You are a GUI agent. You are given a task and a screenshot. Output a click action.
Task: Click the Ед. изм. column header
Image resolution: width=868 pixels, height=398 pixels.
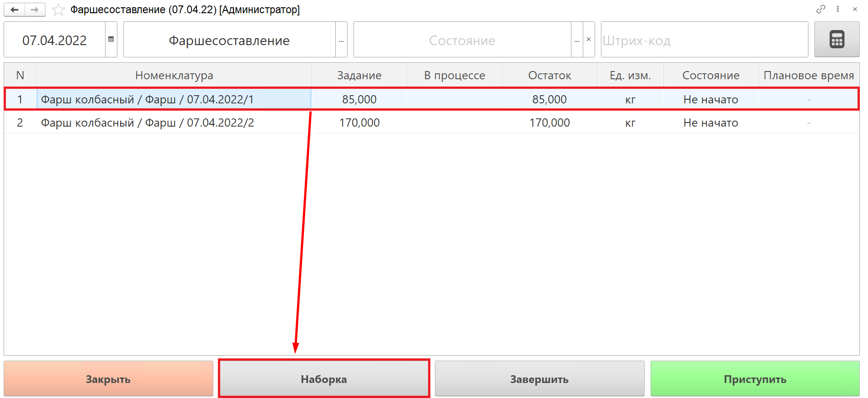point(631,75)
